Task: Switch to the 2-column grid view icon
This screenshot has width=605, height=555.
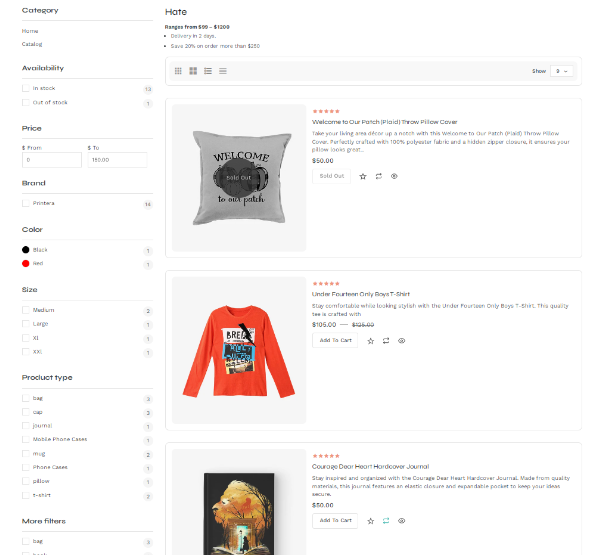Action: 193,71
